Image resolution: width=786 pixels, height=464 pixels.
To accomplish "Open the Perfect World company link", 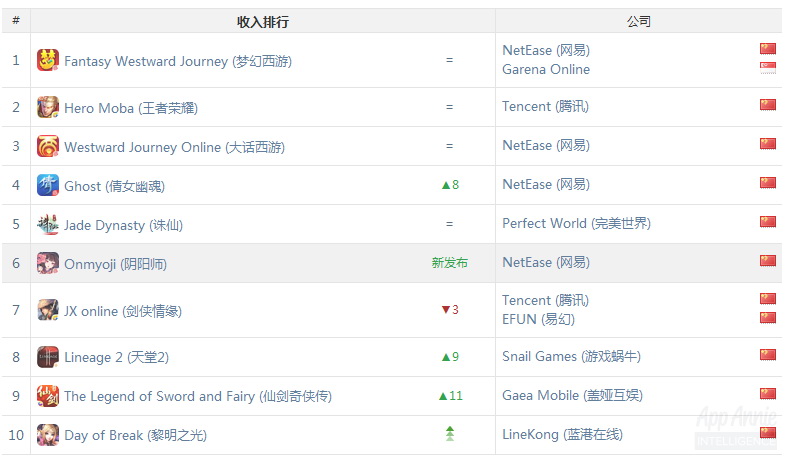I will point(576,223).
